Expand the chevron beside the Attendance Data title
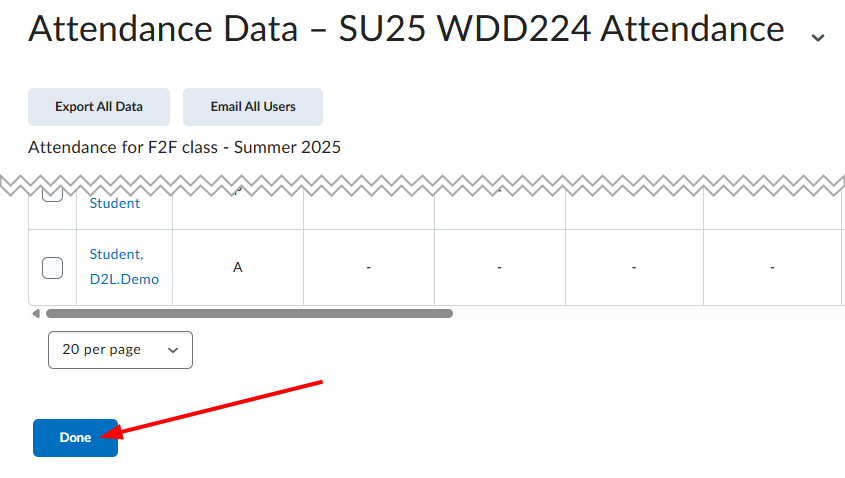The height and width of the screenshot is (478, 845). 818,37
